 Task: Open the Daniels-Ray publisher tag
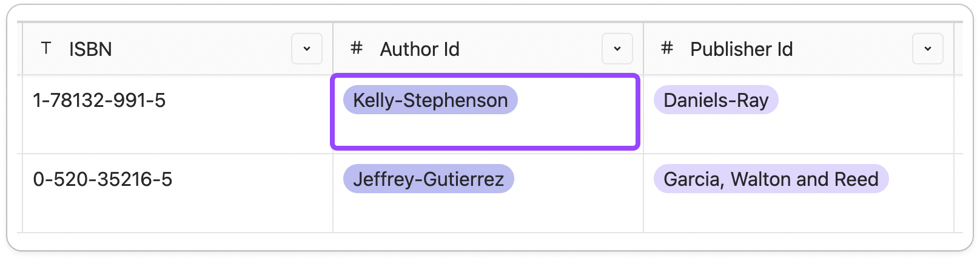click(716, 100)
